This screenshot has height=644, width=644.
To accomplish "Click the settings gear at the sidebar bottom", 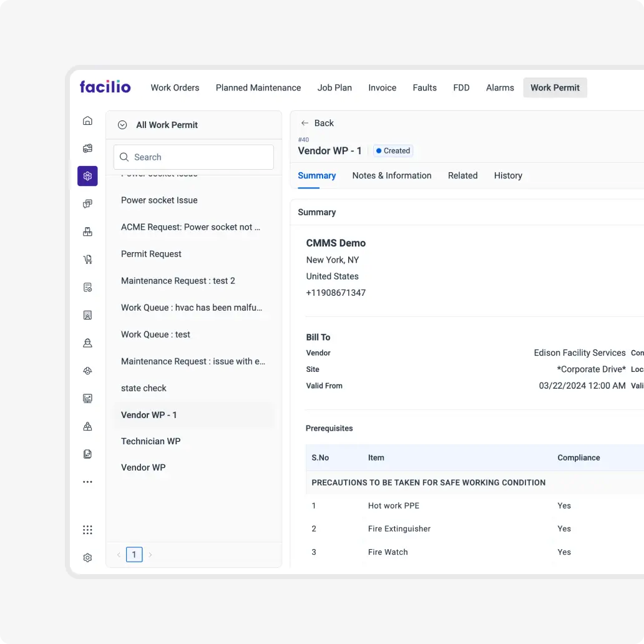I will pos(87,557).
